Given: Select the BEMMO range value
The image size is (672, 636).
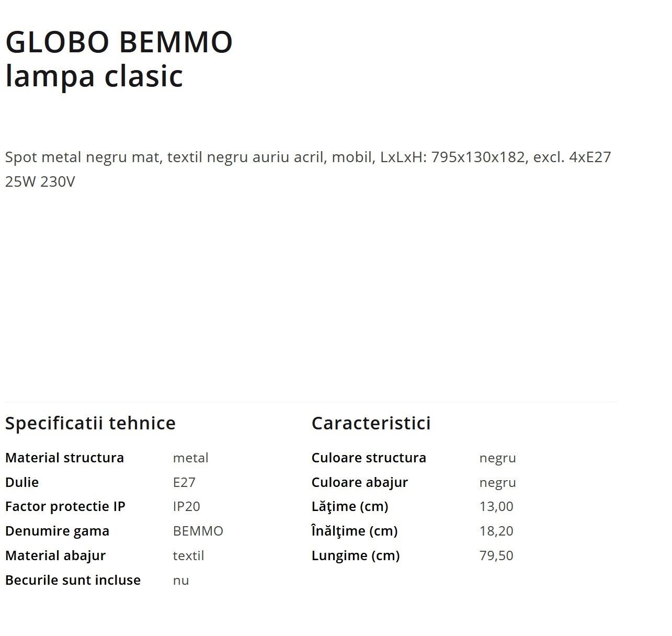Looking at the screenshot, I should coord(198,531).
